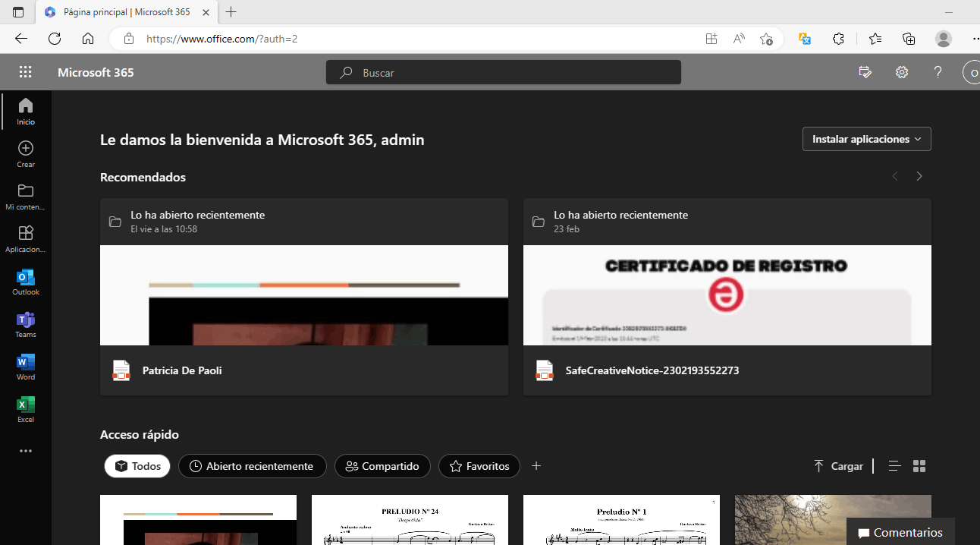Open the My Day calendar-check icon
The width and height of the screenshot is (980, 545).
865,72
